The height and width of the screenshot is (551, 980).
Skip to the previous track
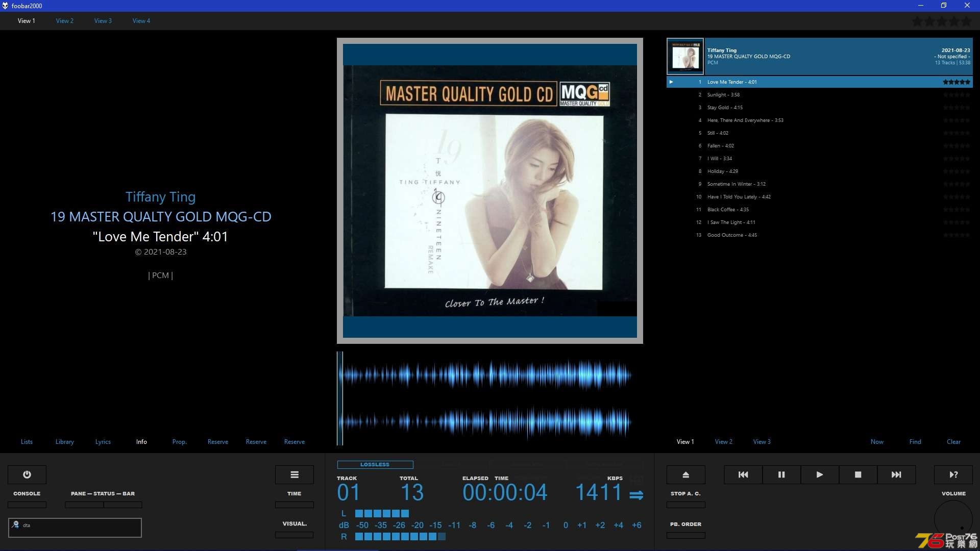tap(743, 474)
